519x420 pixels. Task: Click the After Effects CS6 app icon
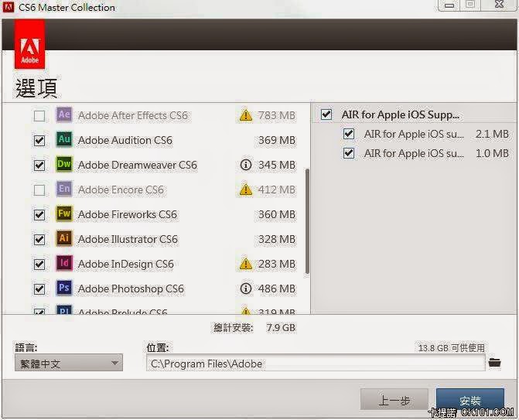(64, 114)
